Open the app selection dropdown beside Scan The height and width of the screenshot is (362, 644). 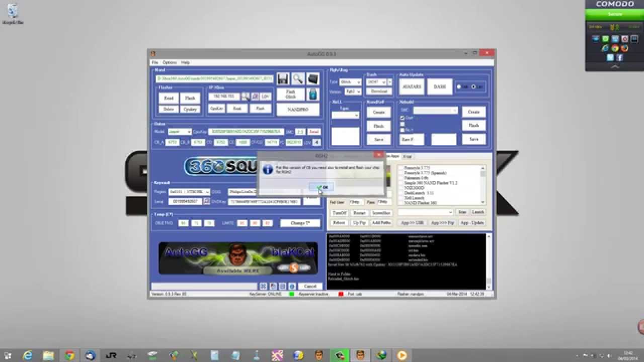[425, 213]
